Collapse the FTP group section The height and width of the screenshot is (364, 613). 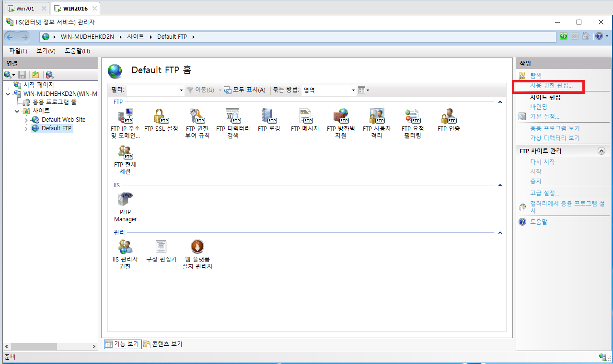pos(500,102)
